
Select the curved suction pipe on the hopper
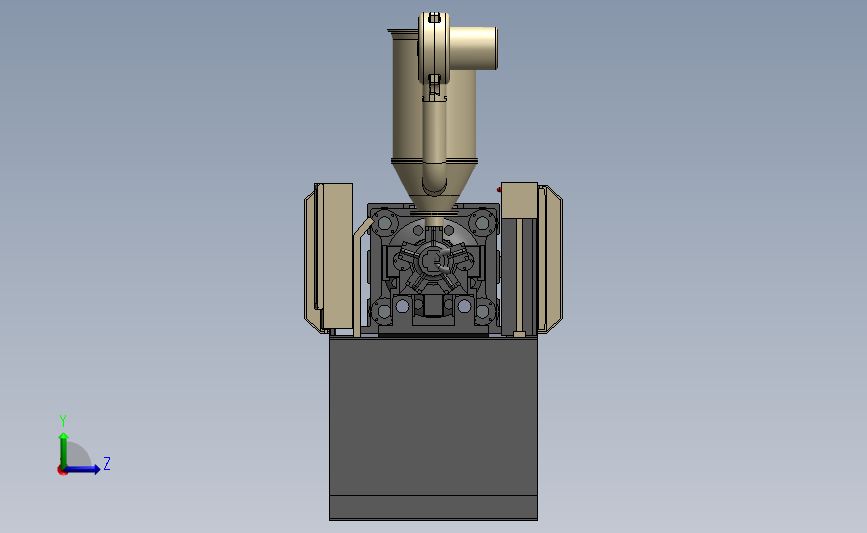pyautogui.click(x=434, y=145)
